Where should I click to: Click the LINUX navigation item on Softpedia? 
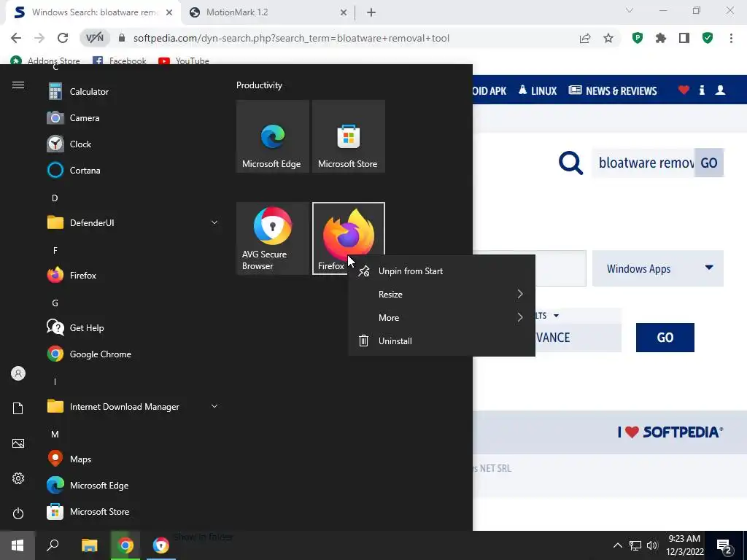point(538,90)
